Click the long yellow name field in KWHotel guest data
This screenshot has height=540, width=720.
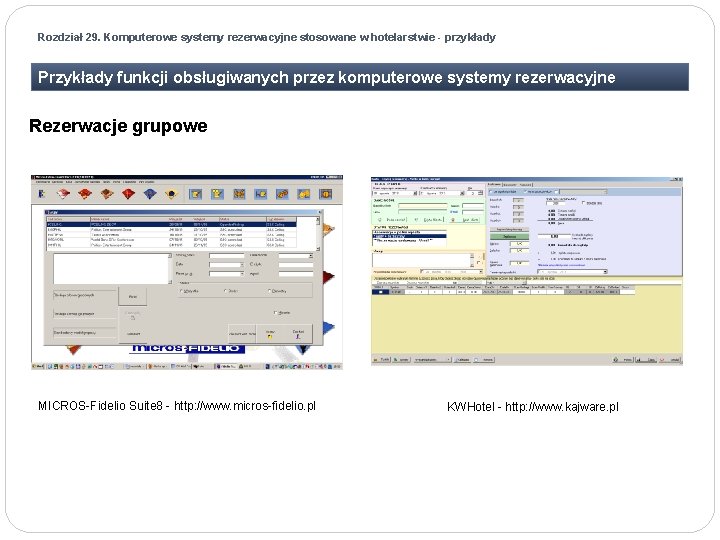click(422, 205)
